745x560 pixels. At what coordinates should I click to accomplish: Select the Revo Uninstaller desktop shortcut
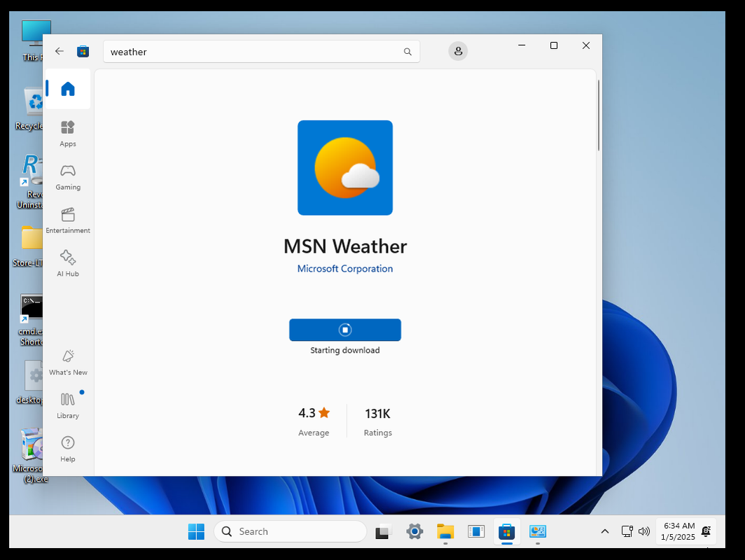pos(30,181)
